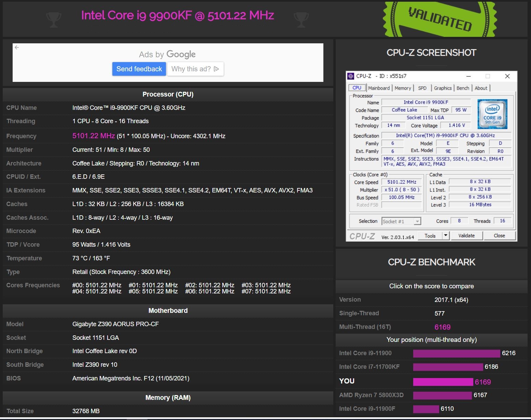Image resolution: width=531 pixels, height=420 pixels.
Task: Click the Multi-Thread score 6169 to compare
Action: pyautogui.click(x=442, y=327)
